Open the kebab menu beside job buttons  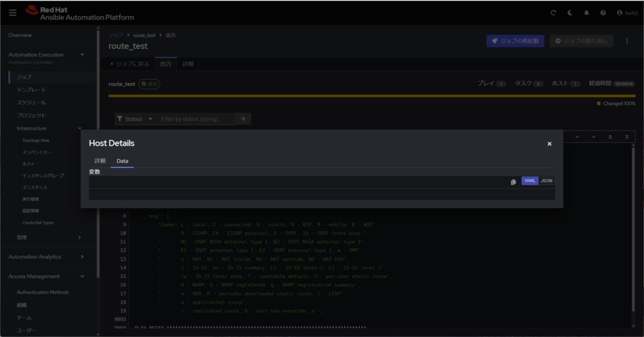(627, 41)
